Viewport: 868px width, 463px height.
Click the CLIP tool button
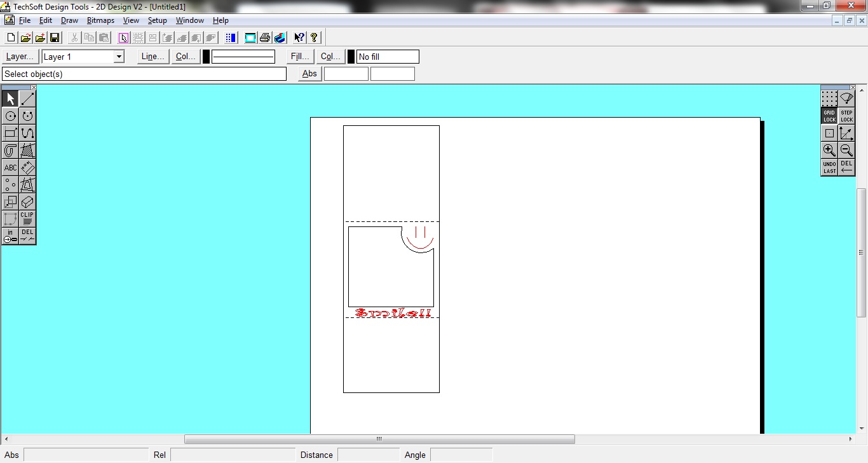27,219
